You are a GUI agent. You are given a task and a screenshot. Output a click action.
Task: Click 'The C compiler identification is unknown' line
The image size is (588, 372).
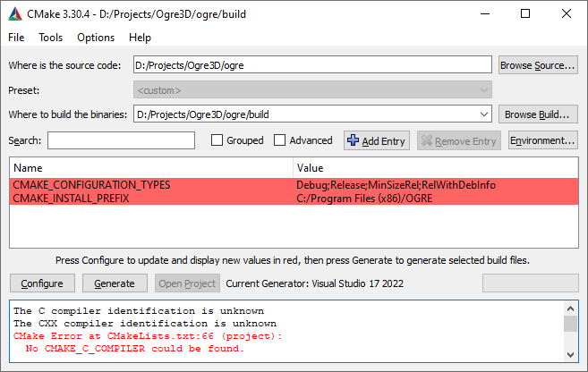tap(139, 311)
